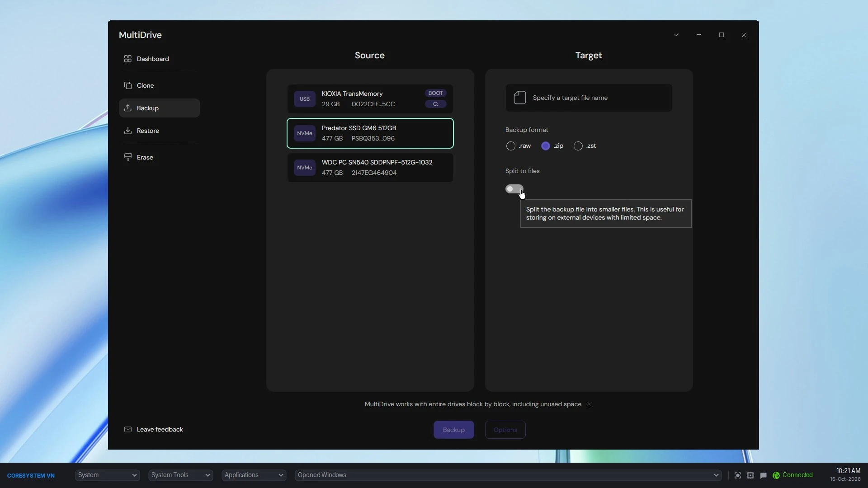Screen dimensions: 868x488
Task: Click the Restore download icon
Action: pos(127,131)
